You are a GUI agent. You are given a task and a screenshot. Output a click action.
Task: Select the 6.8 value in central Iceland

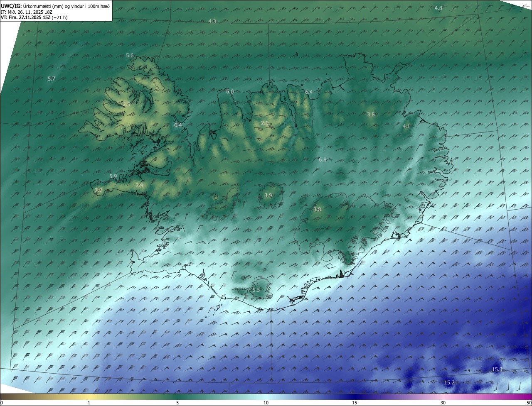323,160
